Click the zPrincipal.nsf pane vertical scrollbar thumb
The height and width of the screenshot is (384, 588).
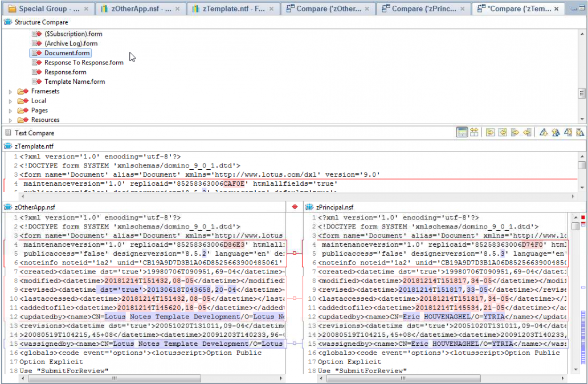pos(575,226)
